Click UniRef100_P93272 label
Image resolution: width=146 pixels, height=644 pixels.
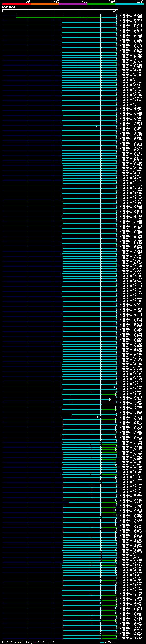(x=131, y=60)
